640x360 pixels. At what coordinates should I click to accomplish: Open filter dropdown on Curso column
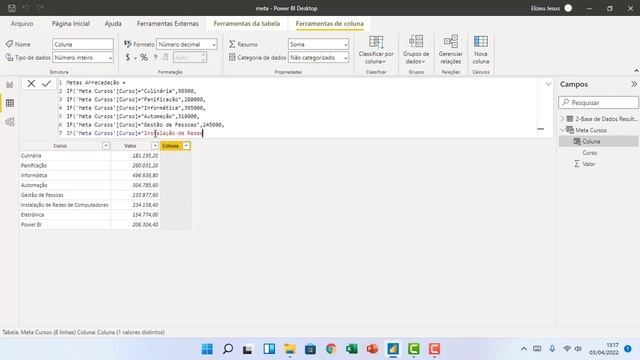106,146
